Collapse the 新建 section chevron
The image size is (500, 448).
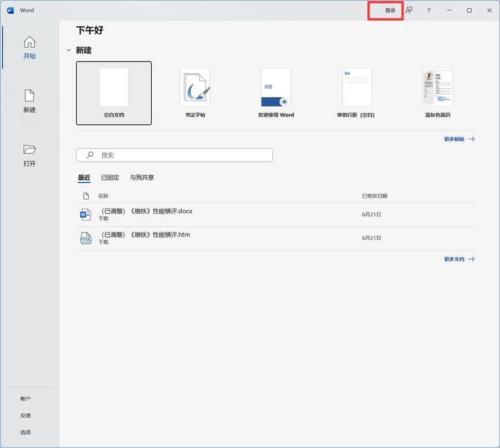click(69, 51)
